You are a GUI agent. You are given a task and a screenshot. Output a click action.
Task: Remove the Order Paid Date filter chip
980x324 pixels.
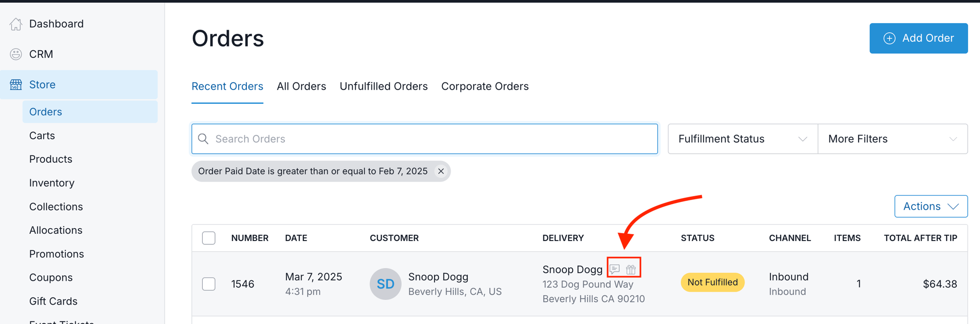pos(441,171)
